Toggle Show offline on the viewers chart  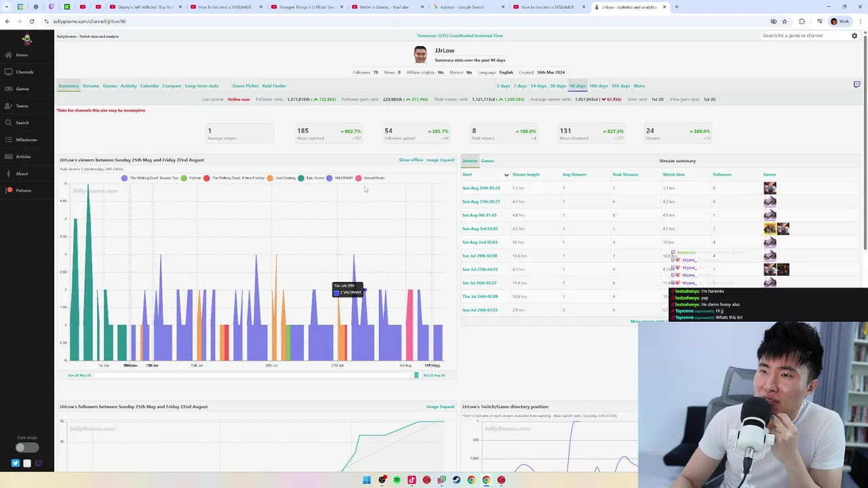(411, 160)
